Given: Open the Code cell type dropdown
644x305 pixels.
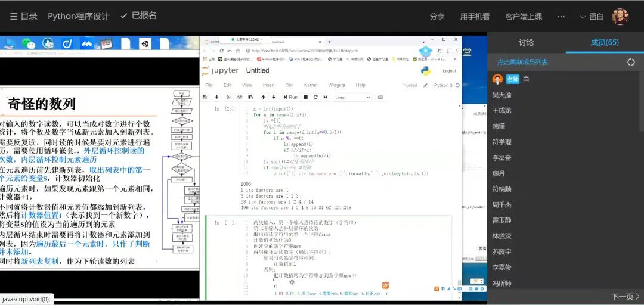Looking at the screenshot, I should point(351,97).
